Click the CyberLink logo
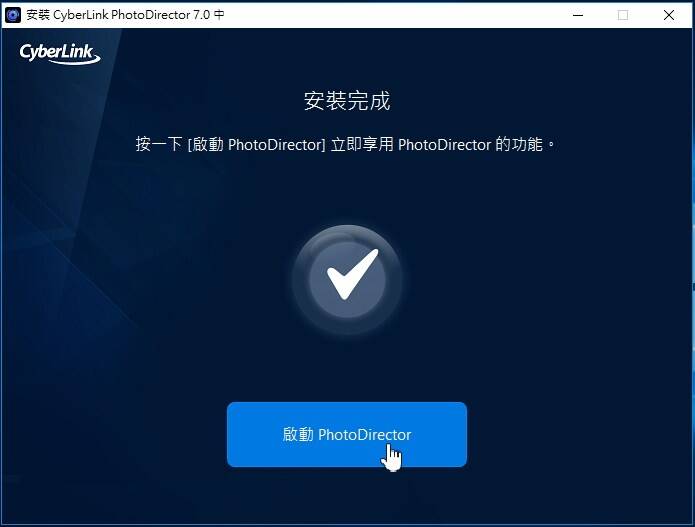The width and height of the screenshot is (695, 527). (60, 54)
